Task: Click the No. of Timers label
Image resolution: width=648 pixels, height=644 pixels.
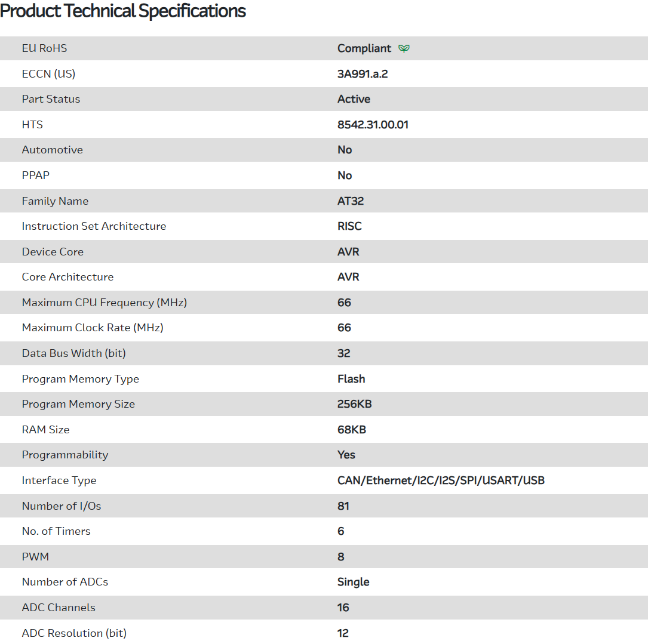Action: click(56, 531)
